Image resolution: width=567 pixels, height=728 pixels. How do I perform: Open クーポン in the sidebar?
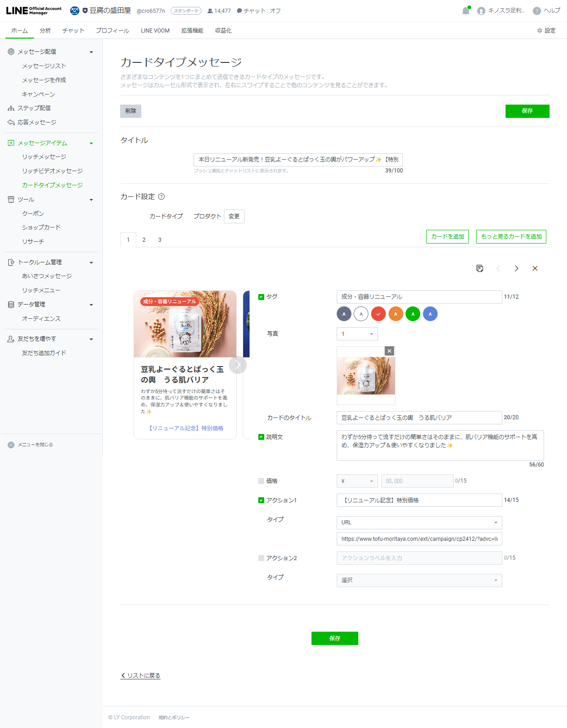tap(33, 214)
